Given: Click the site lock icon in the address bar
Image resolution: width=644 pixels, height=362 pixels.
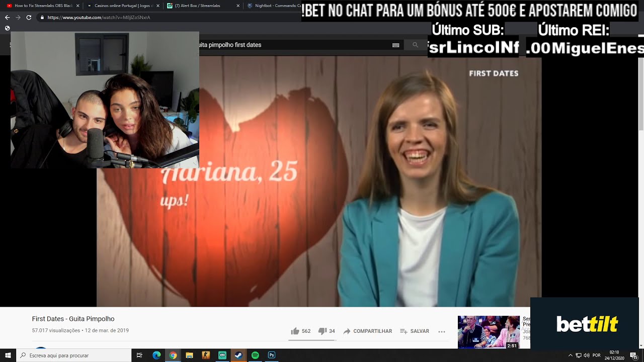Looking at the screenshot, I should click(42, 17).
